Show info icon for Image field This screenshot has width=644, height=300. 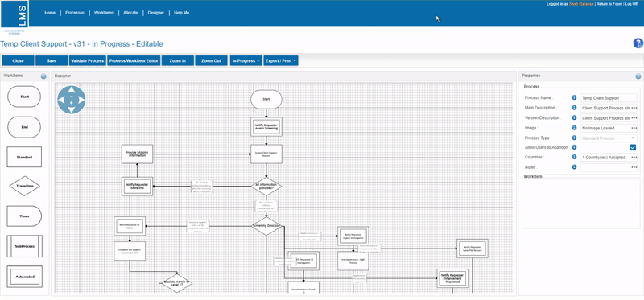click(x=574, y=128)
